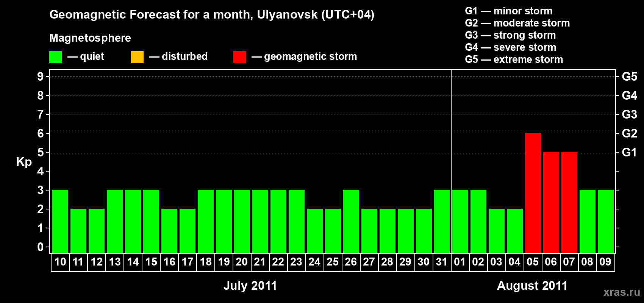Click the green bar for July 11

(78, 231)
